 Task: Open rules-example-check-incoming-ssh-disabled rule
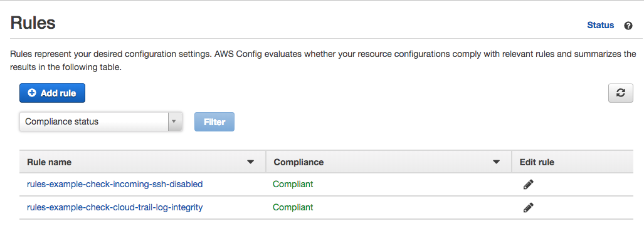[x=115, y=185]
